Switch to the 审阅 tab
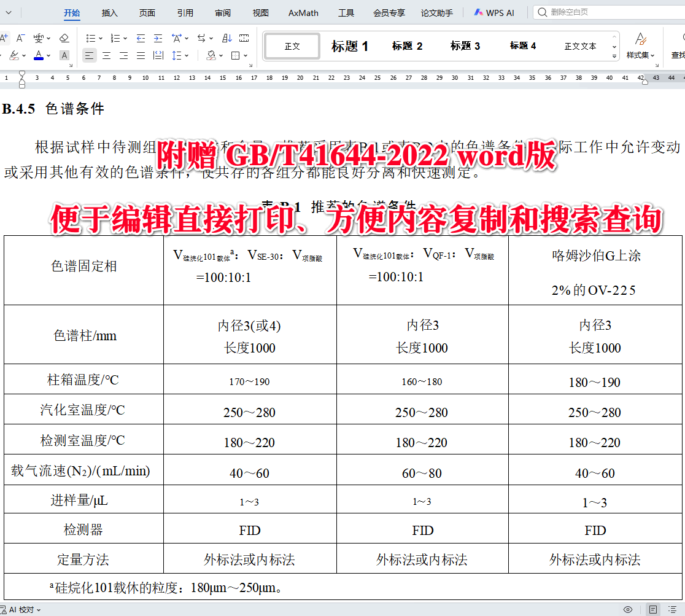This screenshot has height=616, width=685. (x=223, y=13)
